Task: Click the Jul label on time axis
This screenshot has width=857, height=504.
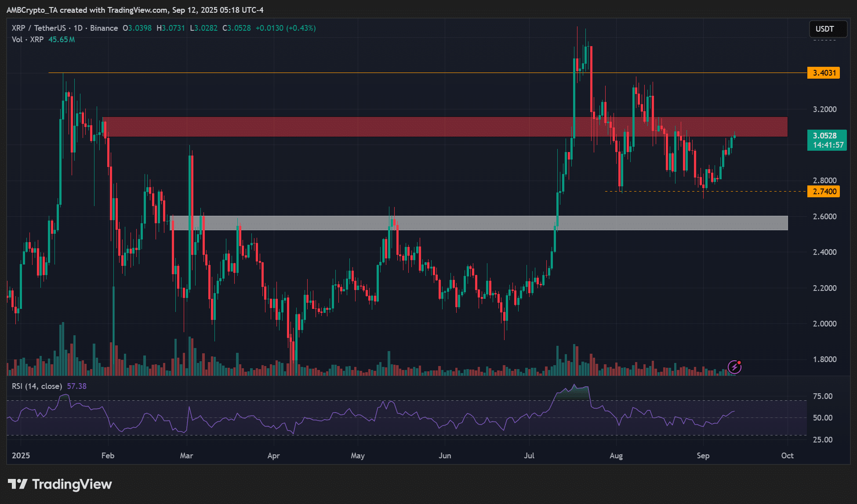Action: coord(529,456)
